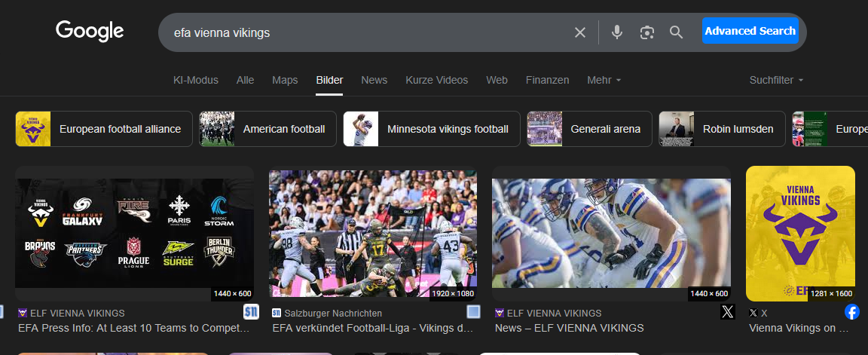Click the thumbnail in American football chip

(217, 129)
